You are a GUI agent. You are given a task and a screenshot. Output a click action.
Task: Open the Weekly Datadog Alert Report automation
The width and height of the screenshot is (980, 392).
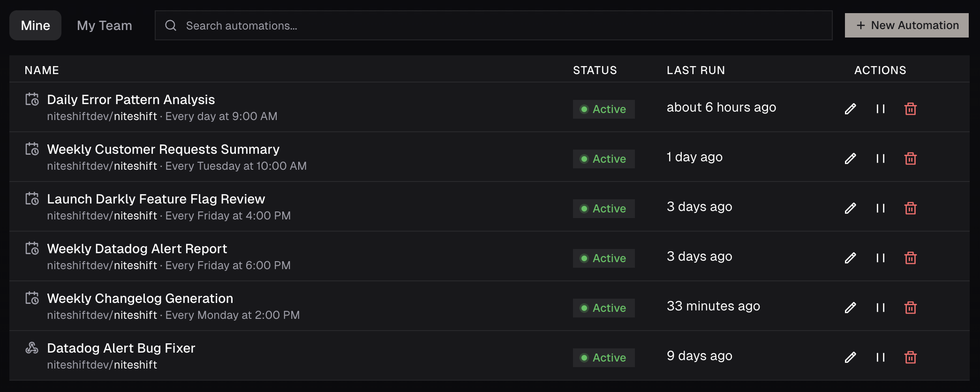[137, 249]
